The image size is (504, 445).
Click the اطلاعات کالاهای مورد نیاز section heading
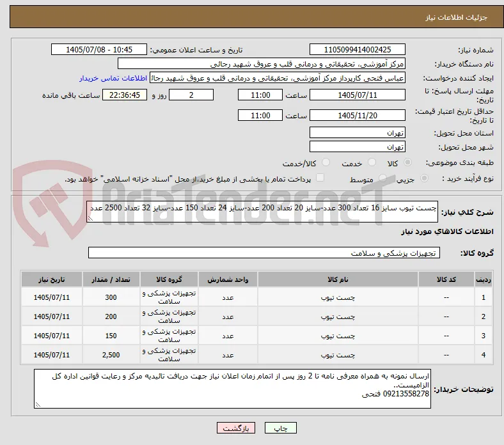(x=447, y=231)
